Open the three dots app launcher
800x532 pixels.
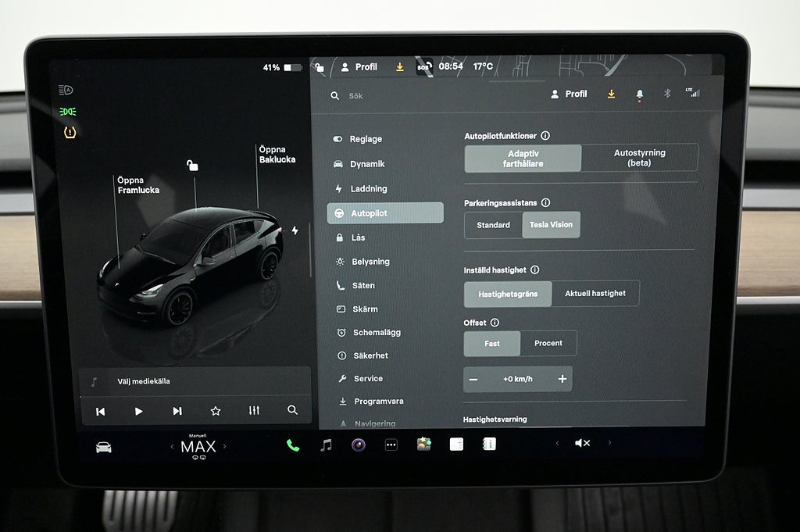tap(391, 445)
